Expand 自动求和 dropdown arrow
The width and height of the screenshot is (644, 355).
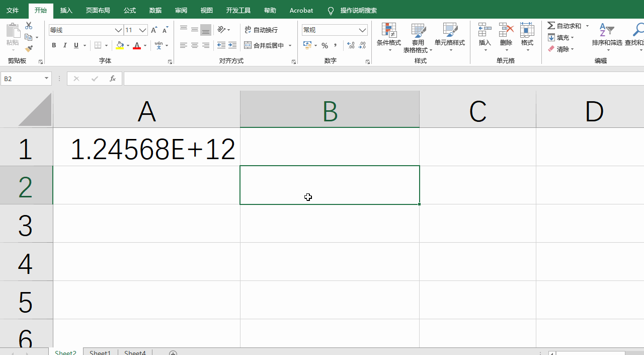click(x=587, y=26)
